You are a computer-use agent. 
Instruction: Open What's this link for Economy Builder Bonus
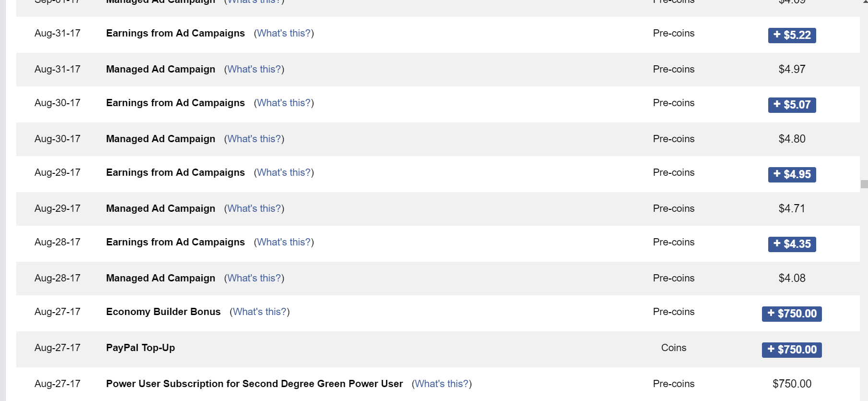tap(260, 312)
